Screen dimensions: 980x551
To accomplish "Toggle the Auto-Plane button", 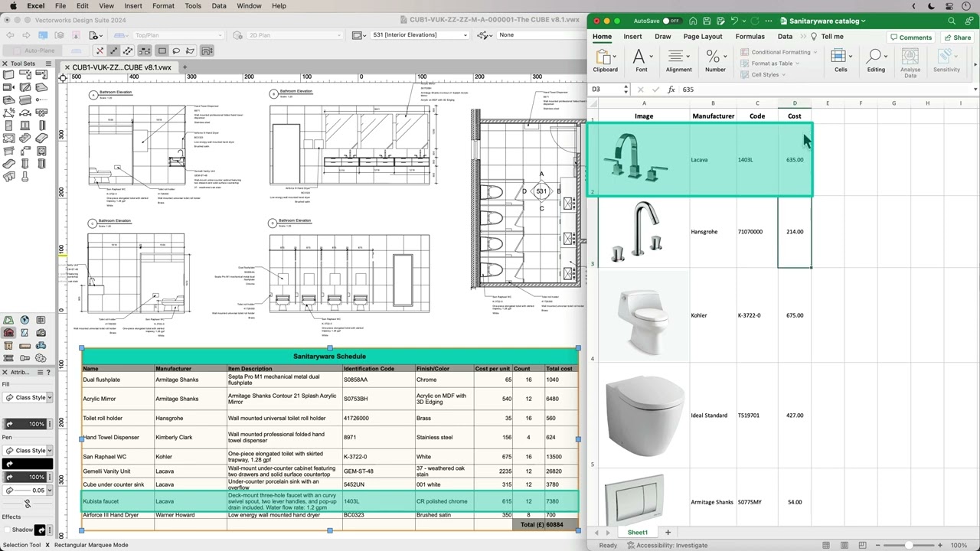I will [x=34, y=51].
